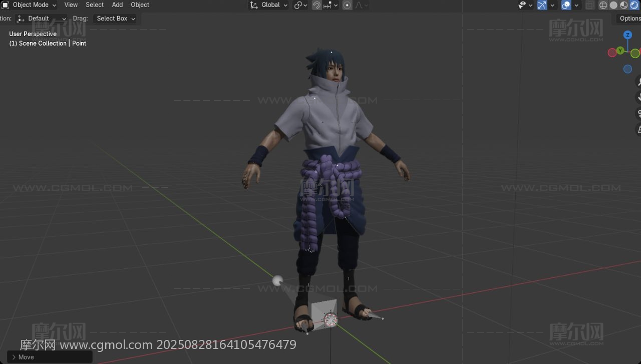Click the red negative X gizmo circle
The height and width of the screenshot is (364, 641).
coord(612,53)
